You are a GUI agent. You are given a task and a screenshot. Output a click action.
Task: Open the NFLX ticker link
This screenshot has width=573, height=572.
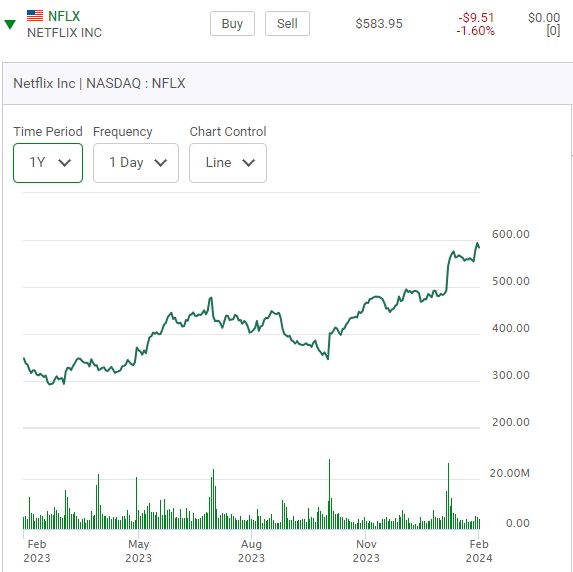click(64, 16)
